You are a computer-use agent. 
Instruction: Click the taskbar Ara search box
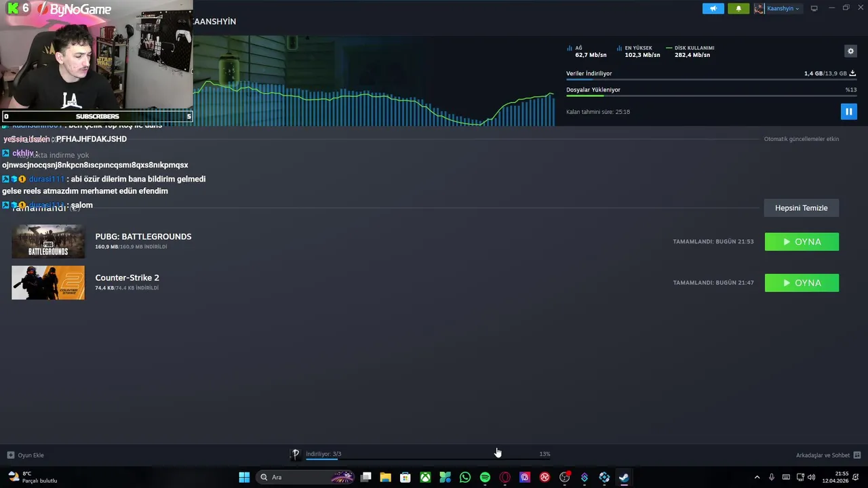(x=306, y=477)
